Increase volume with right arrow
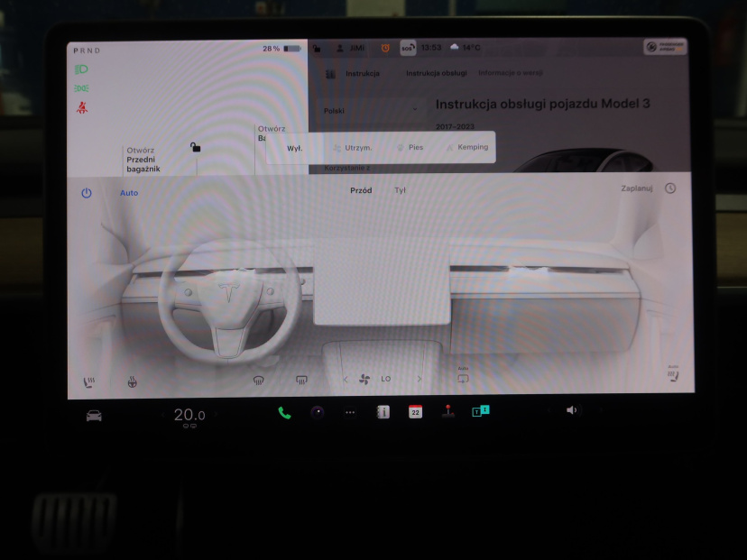747x560 pixels. point(600,409)
